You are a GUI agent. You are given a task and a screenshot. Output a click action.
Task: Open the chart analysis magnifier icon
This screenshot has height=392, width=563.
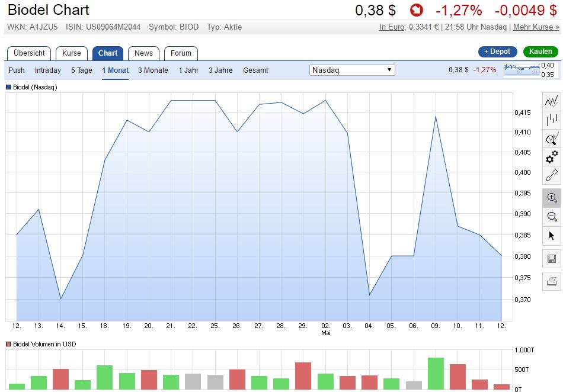pyautogui.click(x=552, y=139)
